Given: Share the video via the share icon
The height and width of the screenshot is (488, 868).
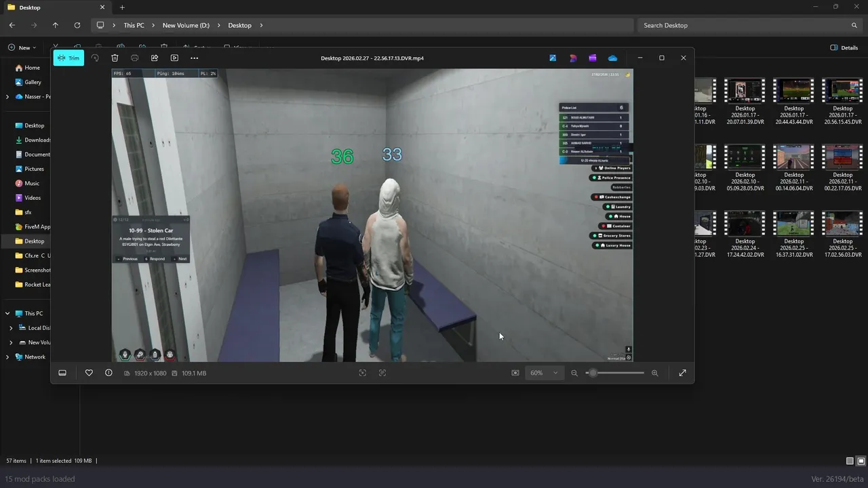Looking at the screenshot, I should [155, 58].
